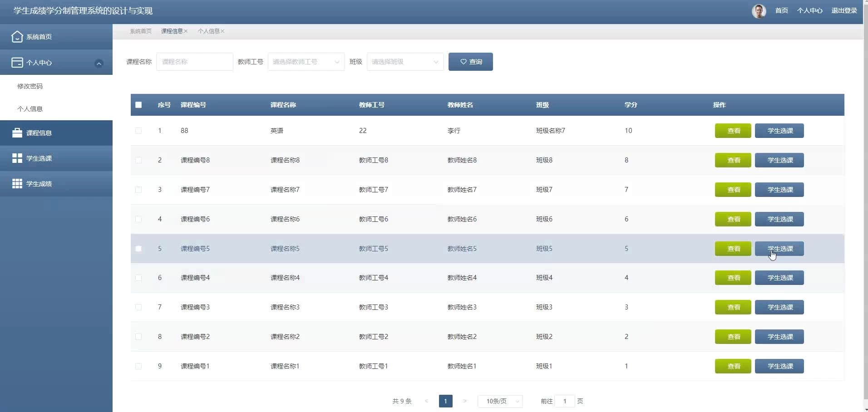Go to the previous page arrow
868x412 pixels.
426,401
